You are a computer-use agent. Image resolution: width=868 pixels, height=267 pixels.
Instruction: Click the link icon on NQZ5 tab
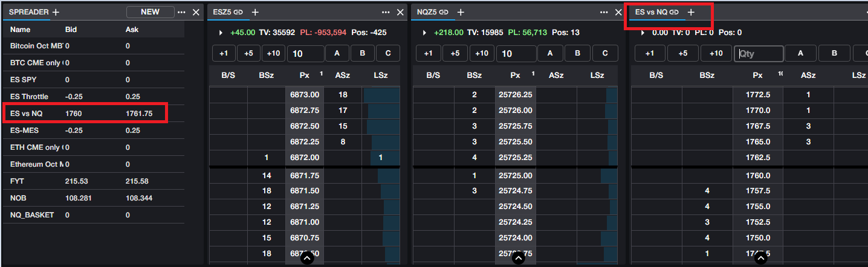click(x=444, y=12)
